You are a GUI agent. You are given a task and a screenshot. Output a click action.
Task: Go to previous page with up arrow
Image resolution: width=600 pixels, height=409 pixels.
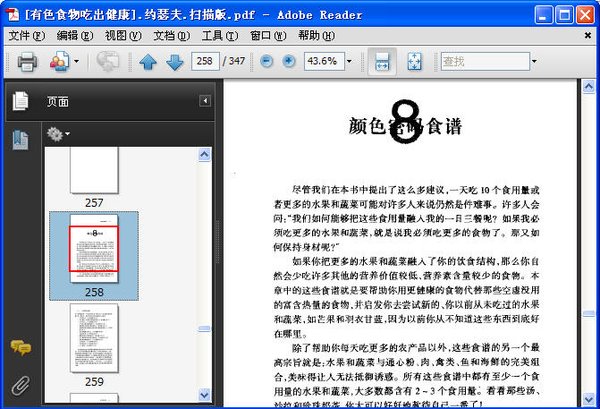click(148, 62)
